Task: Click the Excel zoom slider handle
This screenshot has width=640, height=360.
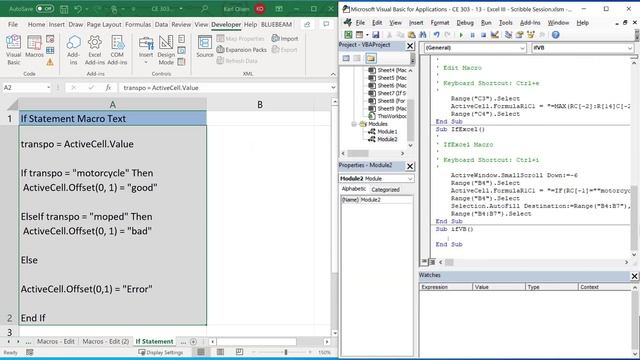Action: [286, 352]
